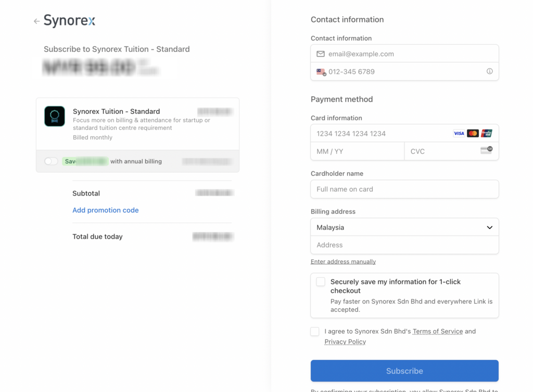The height and width of the screenshot is (392, 533).
Task: Click the 'Total due today' label
Action: 97,237
